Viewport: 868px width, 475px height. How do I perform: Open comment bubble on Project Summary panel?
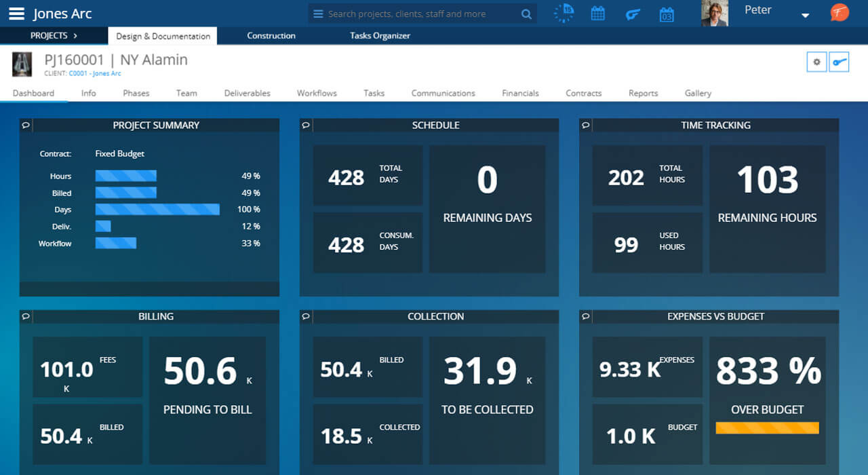26,126
